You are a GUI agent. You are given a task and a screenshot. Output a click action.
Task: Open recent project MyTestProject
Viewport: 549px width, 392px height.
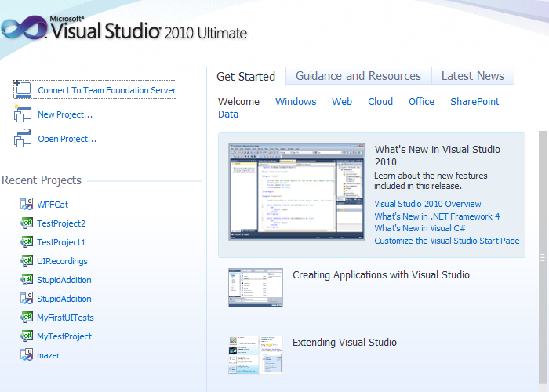point(64,336)
